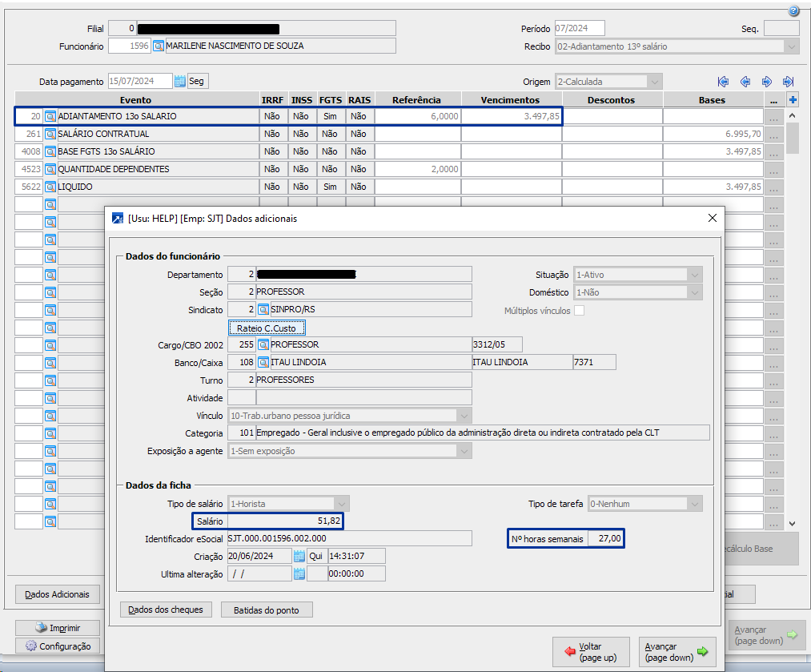Open the Vínculo combo box
811x672 pixels.
(463, 416)
